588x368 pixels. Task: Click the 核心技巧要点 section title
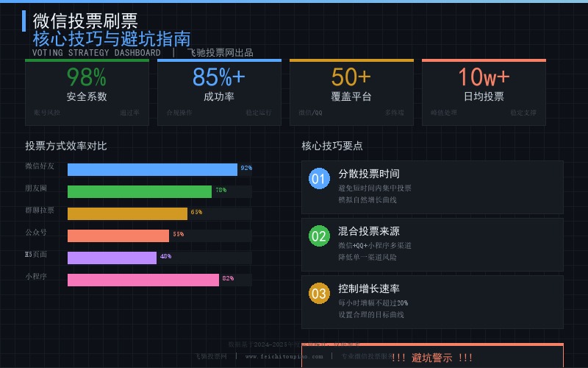point(332,146)
